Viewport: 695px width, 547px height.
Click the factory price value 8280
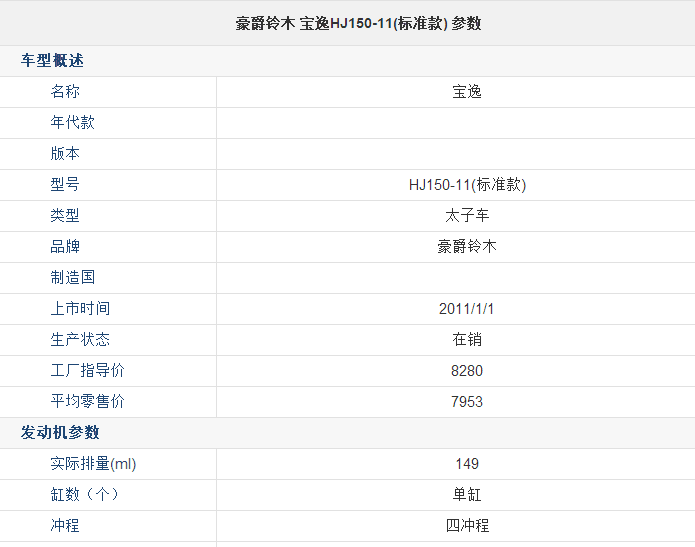467,371
